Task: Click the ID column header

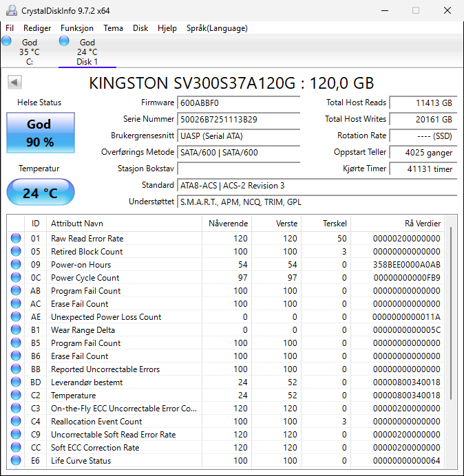Action: [x=35, y=224]
